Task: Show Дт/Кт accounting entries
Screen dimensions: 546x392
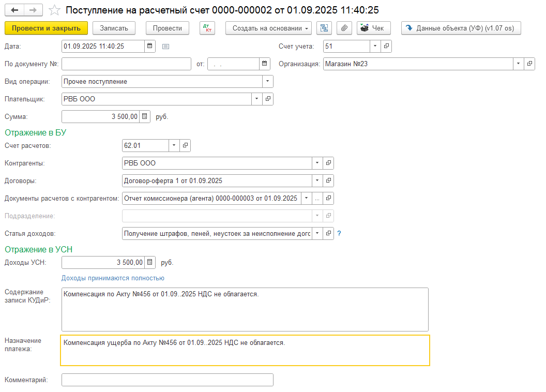Action: (207, 28)
